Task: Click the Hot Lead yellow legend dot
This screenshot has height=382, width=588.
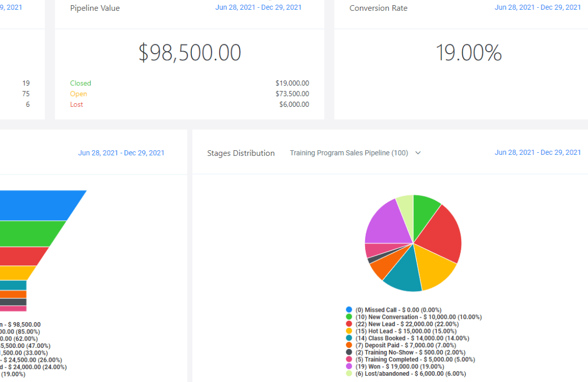Action: coord(349,331)
